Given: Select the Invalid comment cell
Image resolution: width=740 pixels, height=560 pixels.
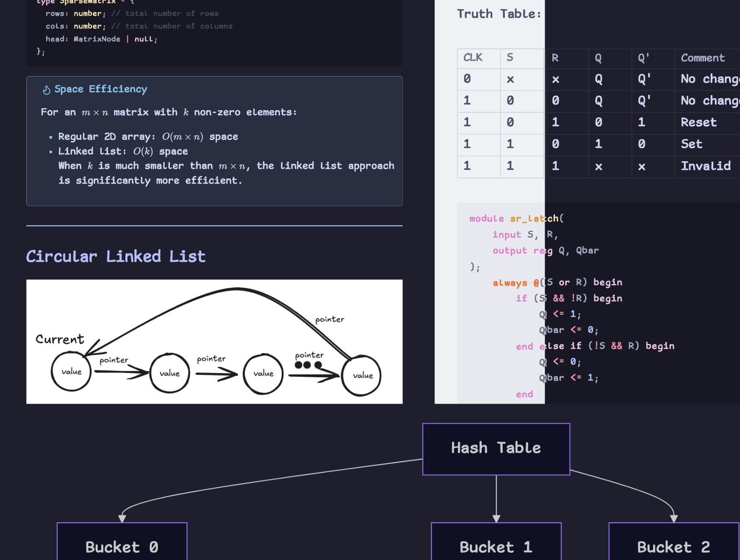Looking at the screenshot, I should tap(708, 166).
